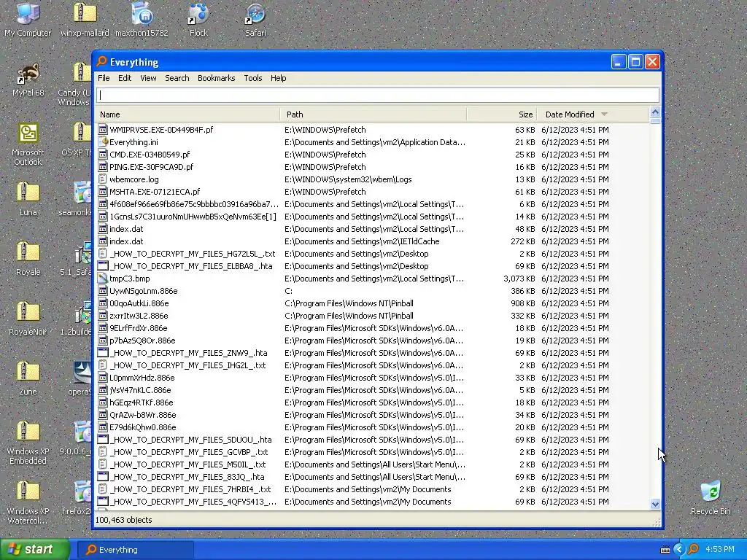Select the E79d6kQhw0.886e file row
The width and height of the screenshot is (747, 560).
[373, 427]
